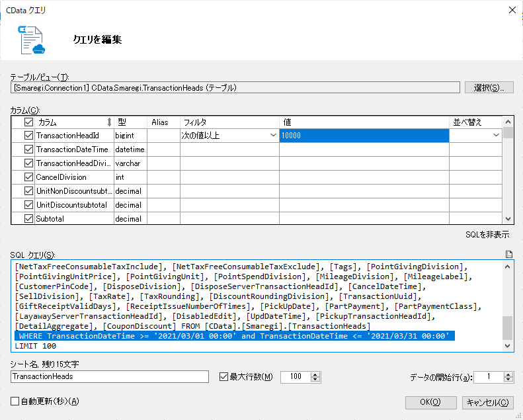Click the シート名 TransactionHeads input field
Image resolution: width=523 pixels, height=420 pixels.
click(x=110, y=376)
